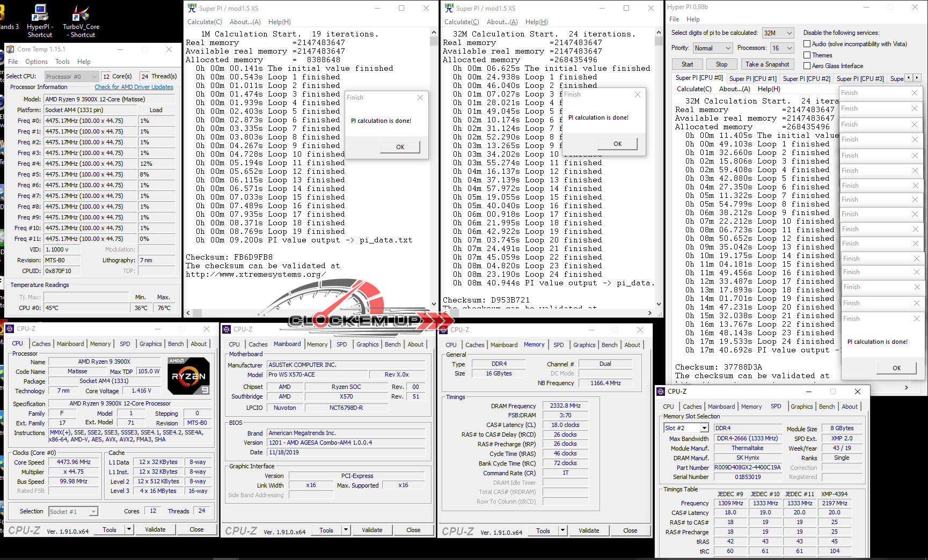Click the Super PI 32M window icon
This screenshot has width=928, height=560.
[449, 8]
